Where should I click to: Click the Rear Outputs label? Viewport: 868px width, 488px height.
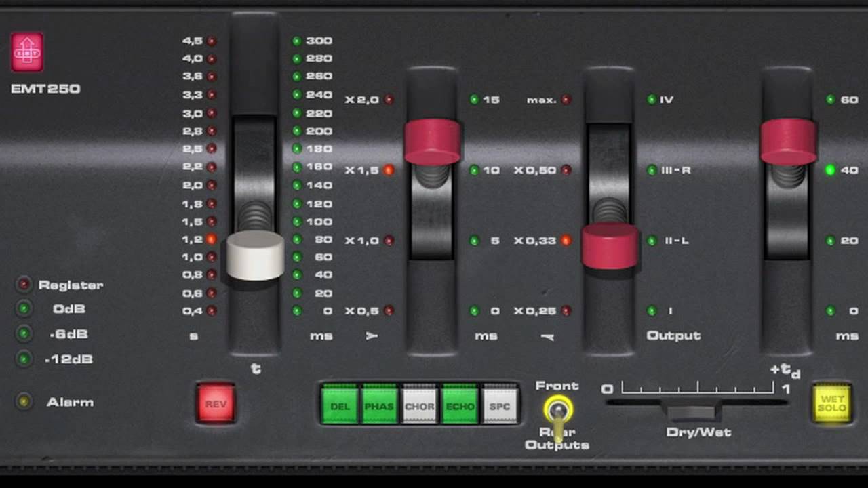point(557,439)
